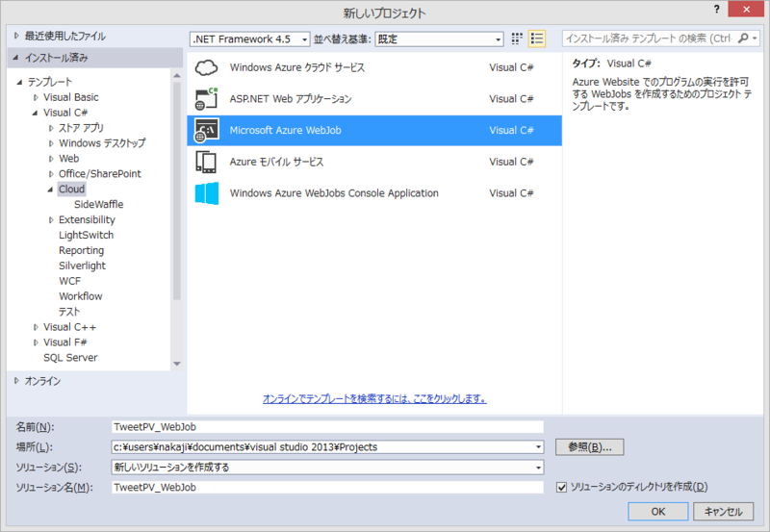This screenshot has height=532, width=770.
Task: Select the Silverlight category
Action: 82,266
